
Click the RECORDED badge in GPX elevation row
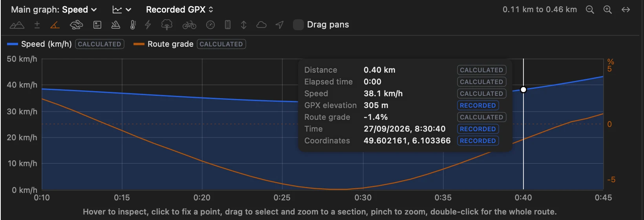pyautogui.click(x=478, y=105)
